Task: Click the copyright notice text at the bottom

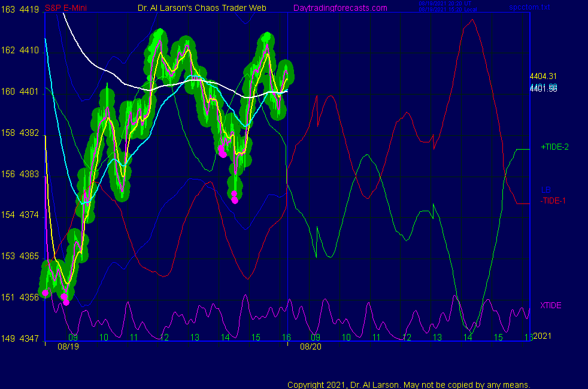Action: (408, 384)
